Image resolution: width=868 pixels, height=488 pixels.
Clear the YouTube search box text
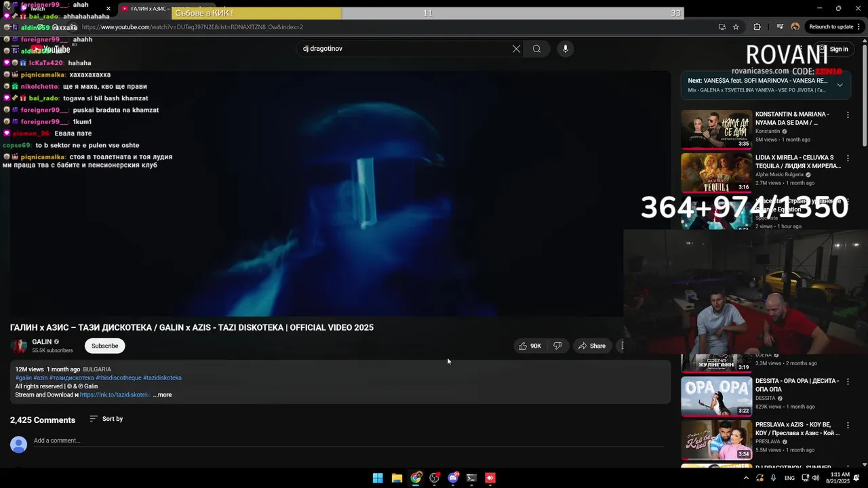tap(516, 49)
